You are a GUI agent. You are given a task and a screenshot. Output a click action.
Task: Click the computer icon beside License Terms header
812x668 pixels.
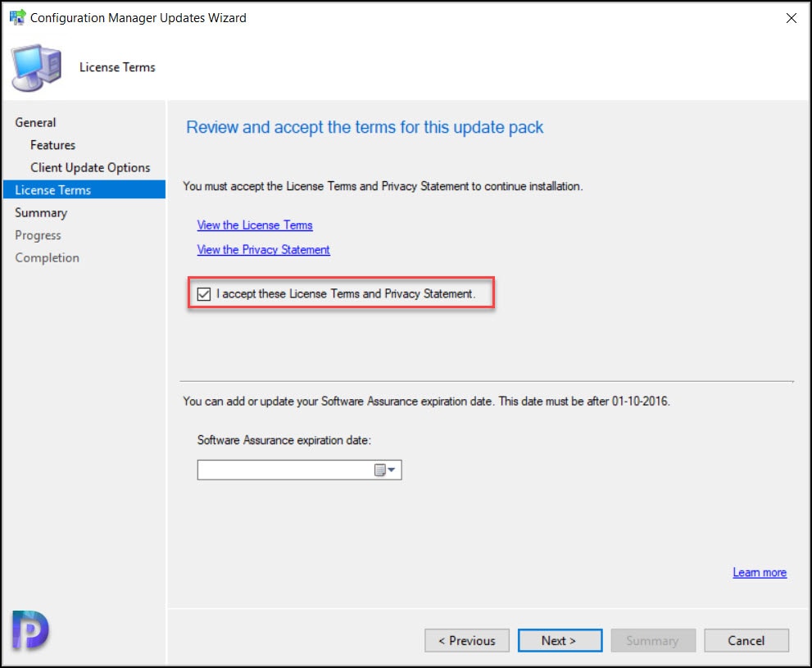click(36, 67)
